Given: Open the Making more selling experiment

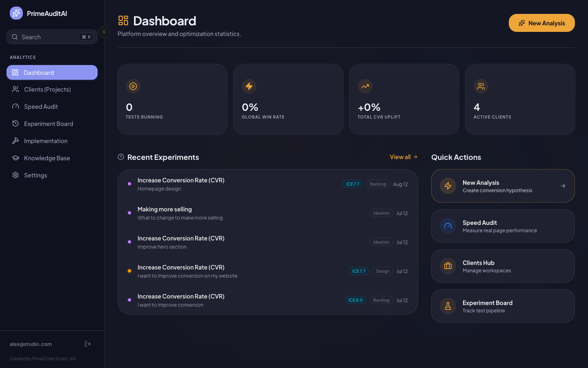Looking at the screenshot, I should 268,213.
